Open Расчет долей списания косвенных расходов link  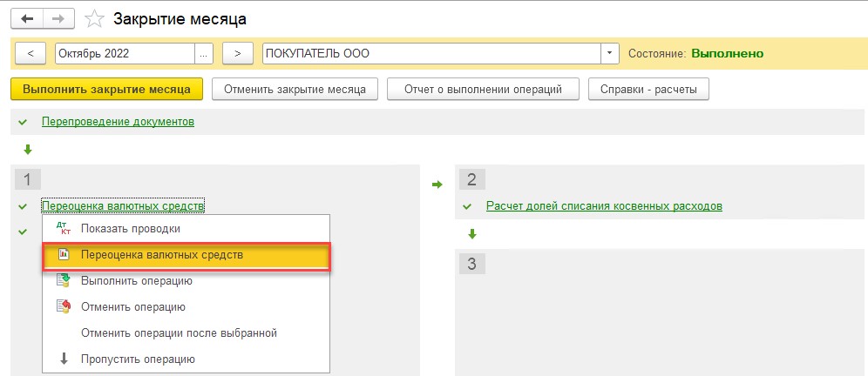point(604,206)
